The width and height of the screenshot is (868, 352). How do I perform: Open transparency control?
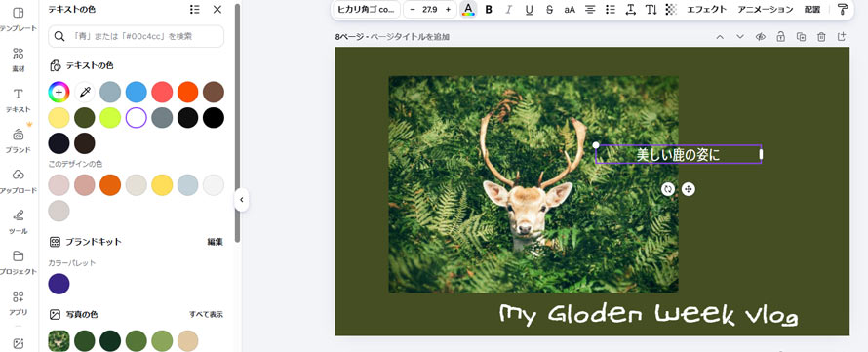click(x=671, y=10)
